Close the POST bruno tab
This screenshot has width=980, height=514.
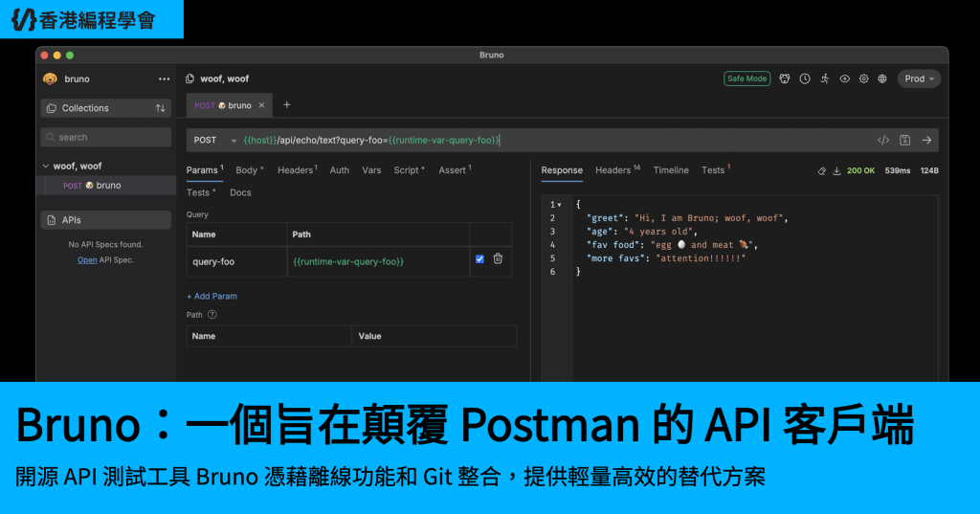[262, 105]
